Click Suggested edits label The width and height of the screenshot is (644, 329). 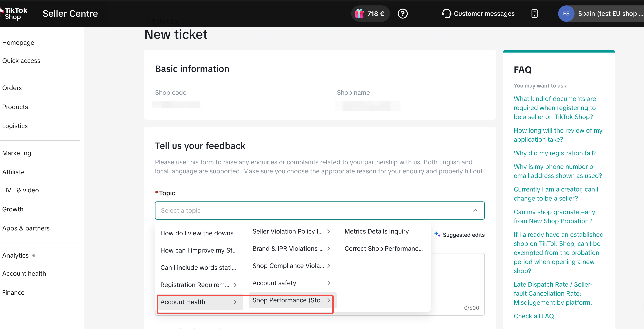pos(463,235)
